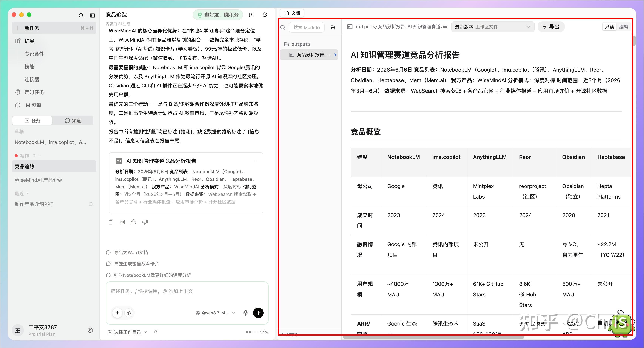This screenshot has height=348, width=644.
Task: Copy reply as Markdown icon
Action: [122, 222]
